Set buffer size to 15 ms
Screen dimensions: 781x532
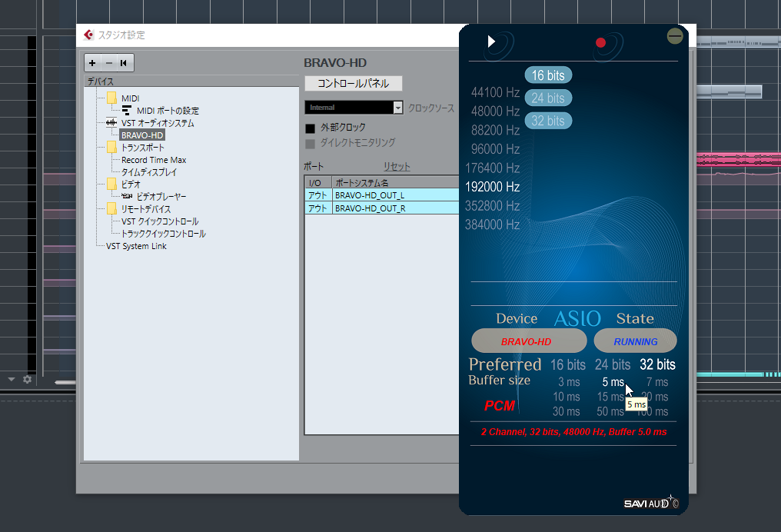(610, 397)
